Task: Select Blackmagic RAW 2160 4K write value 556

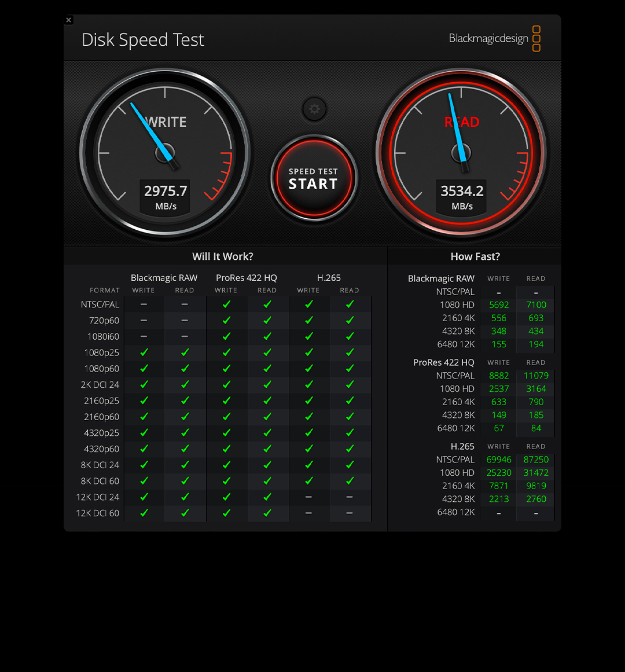Action: (x=499, y=318)
